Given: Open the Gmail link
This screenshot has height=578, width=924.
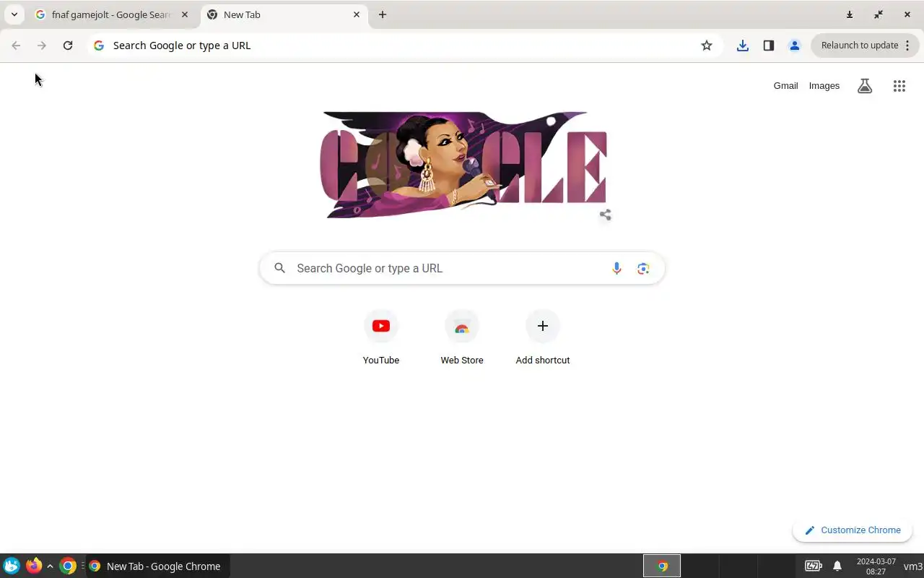Looking at the screenshot, I should pos(785,86).
